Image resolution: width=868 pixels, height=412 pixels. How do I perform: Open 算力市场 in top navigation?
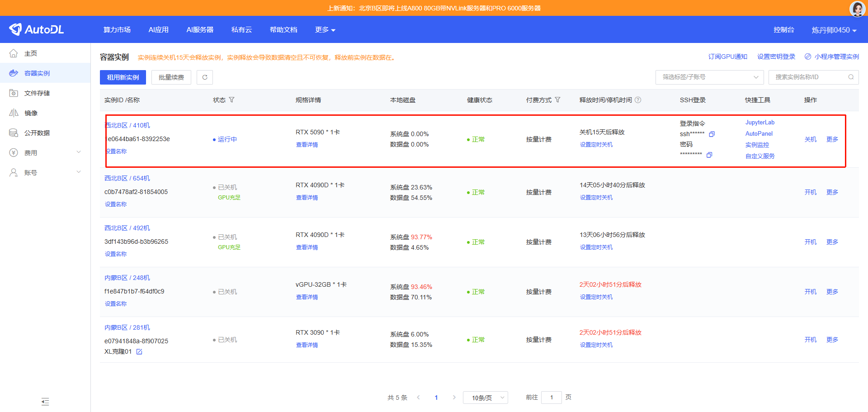point(117,30)
